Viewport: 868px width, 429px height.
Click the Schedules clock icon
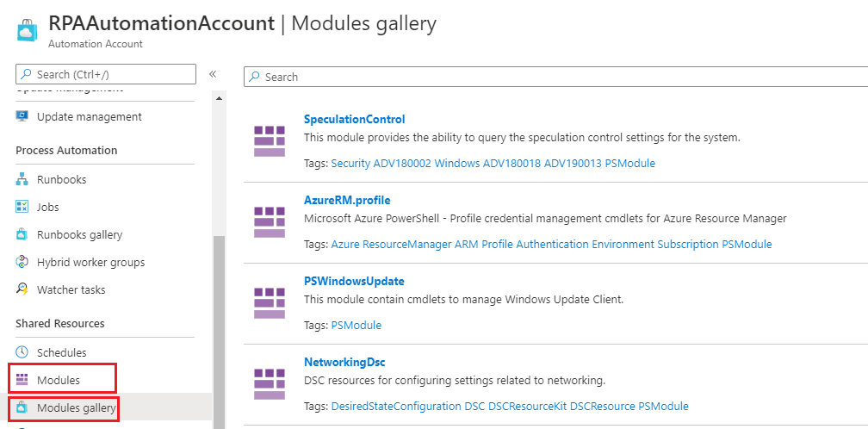[22, 352]
